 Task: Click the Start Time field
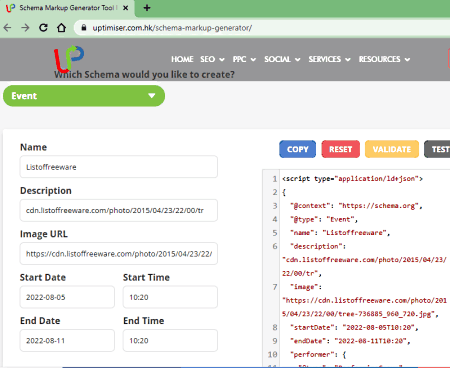pos(170,297)
